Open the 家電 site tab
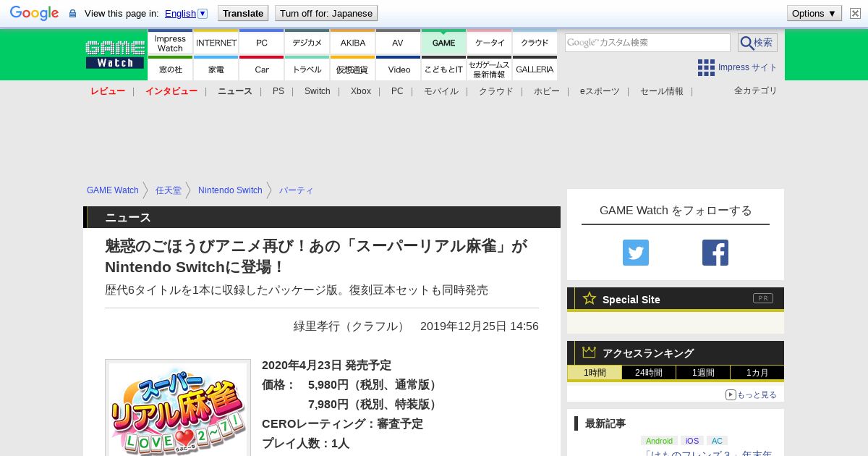Image resolution: width=868 pixels, height=456 pixels. click(x=216, y=69)
